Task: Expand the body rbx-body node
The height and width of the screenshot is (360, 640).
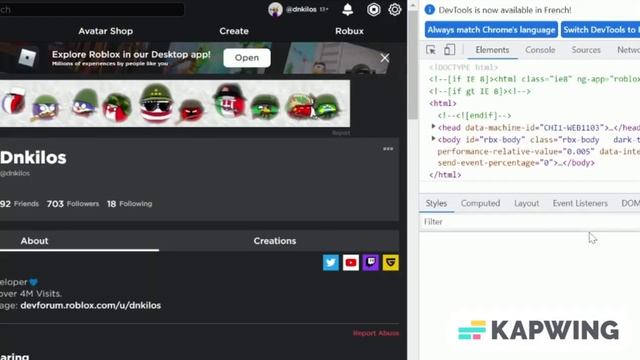Action: [433, 139]
